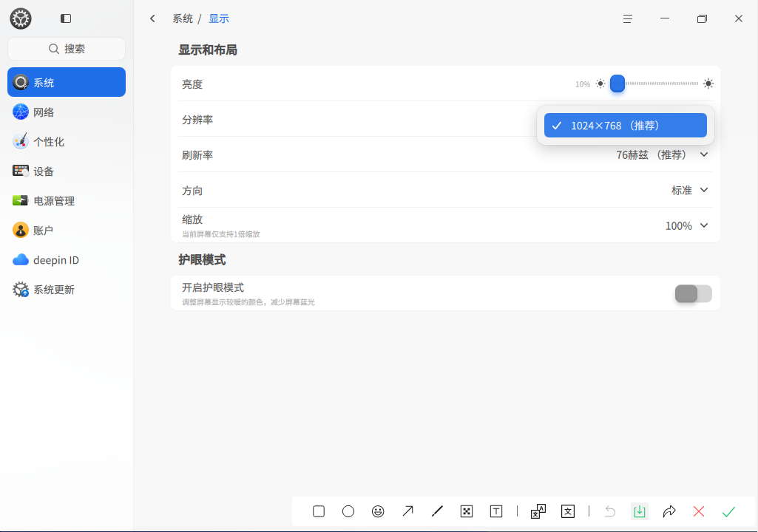Toggle the sidebar collapse icon
Image resolution: width=758 pixels, height=532 pixels.
click(x=66, y=18)
